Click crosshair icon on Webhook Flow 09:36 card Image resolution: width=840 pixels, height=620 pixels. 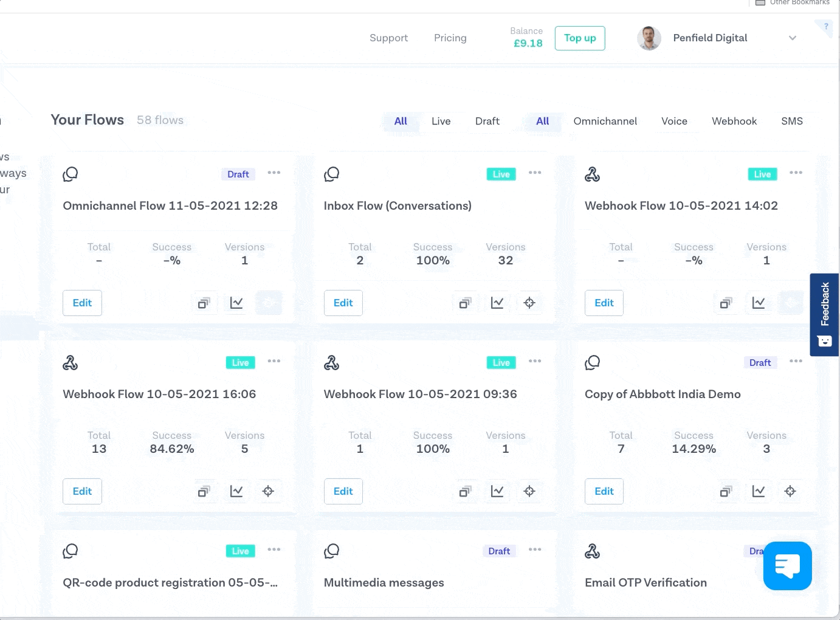pyautogui.click(x=529, y=491)
